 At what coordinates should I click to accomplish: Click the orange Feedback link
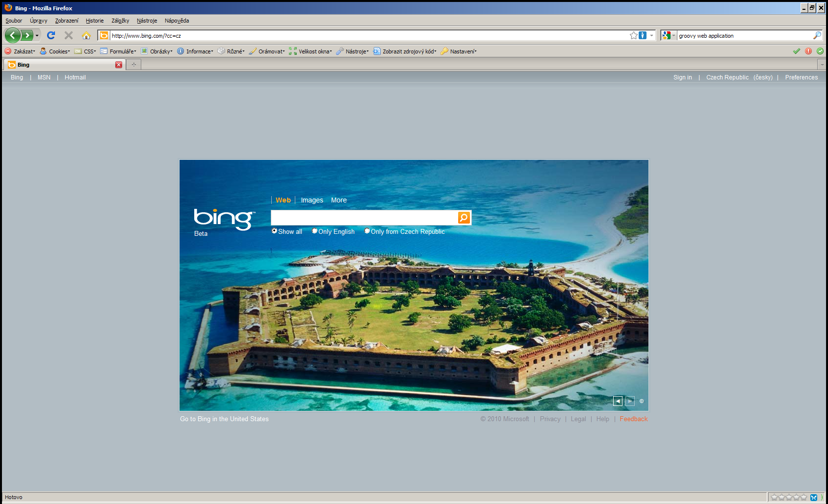(x=633, y=419)
